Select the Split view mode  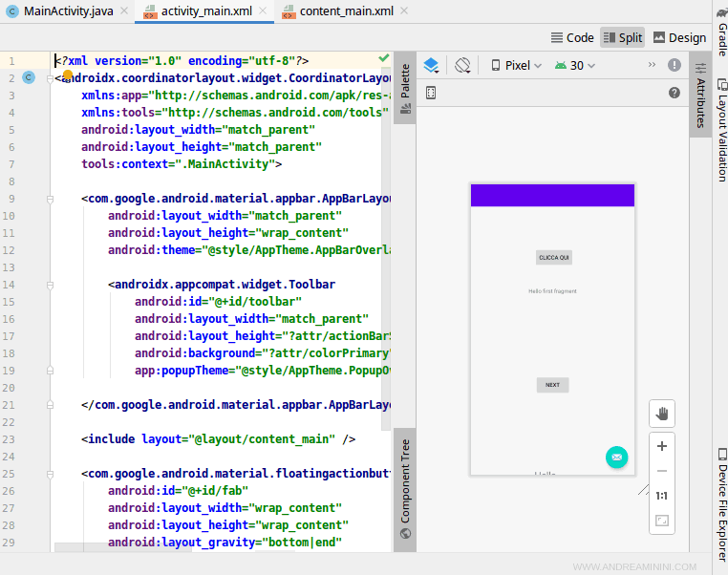pyautogui.click(x=623, y=37)
